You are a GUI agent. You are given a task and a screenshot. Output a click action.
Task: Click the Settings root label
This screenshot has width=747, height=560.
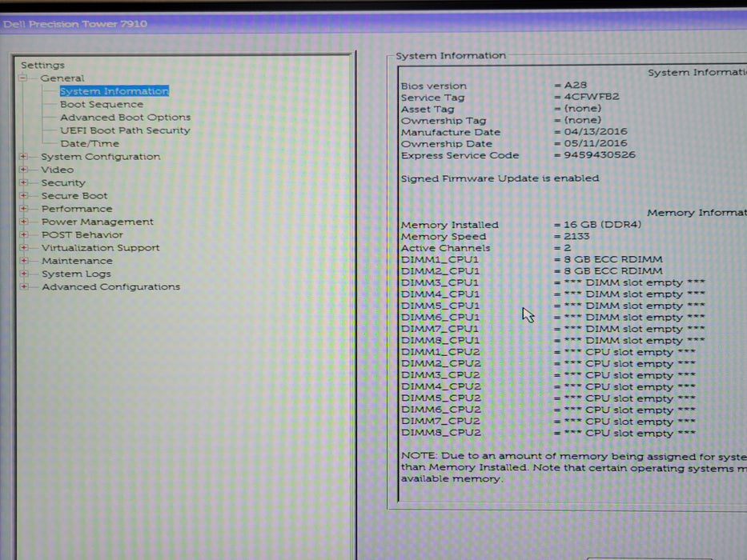pos(42,66)
